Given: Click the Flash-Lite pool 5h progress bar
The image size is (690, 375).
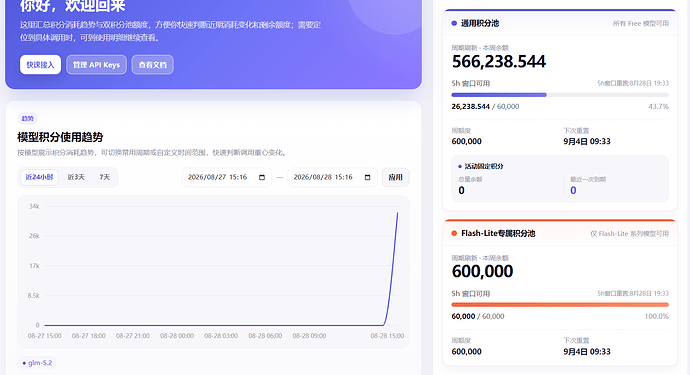Looking at the screenshot, I should [560, 305].
